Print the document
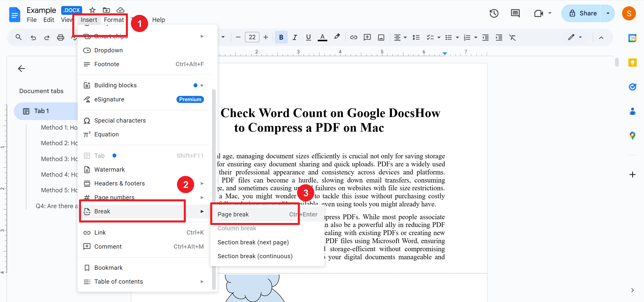The image size is (644, 302). [60, 37]
